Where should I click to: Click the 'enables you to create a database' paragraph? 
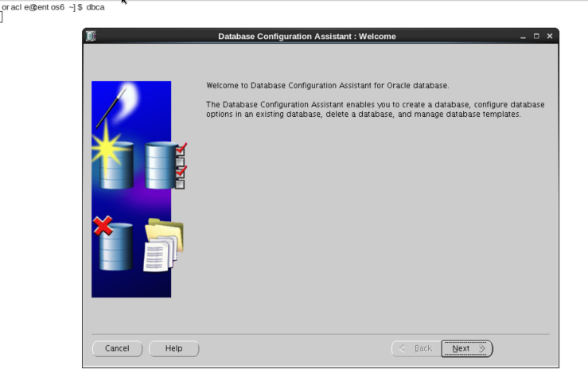coord(375,109)
